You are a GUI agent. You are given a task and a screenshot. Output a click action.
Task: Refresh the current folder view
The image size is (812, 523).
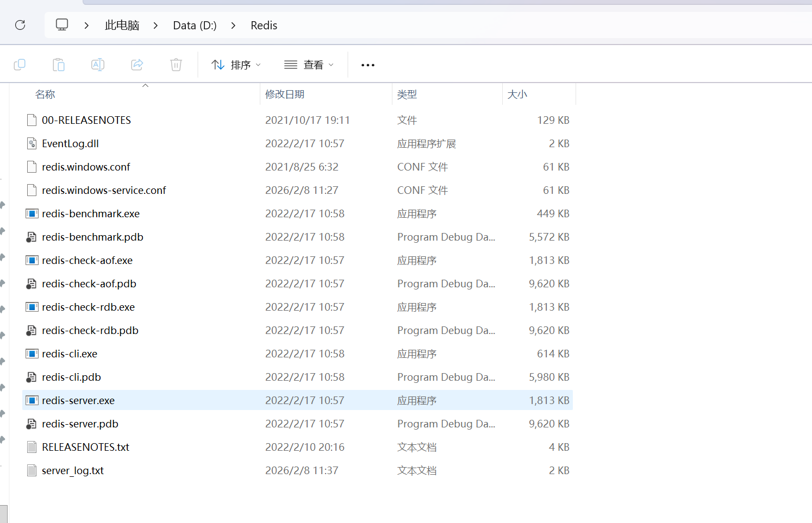pos(20,25)
